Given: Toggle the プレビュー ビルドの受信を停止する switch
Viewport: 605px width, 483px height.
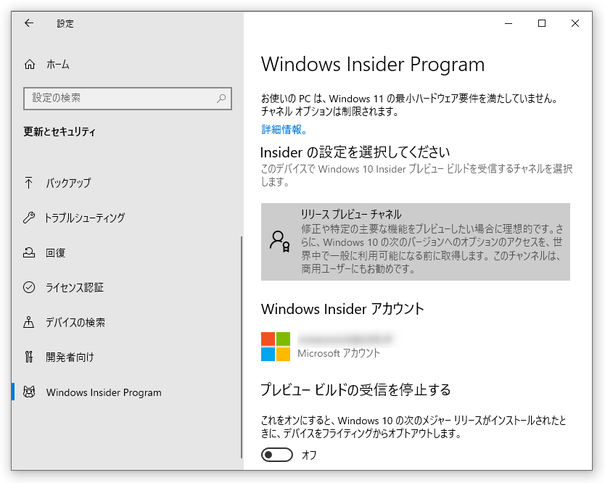Looking at the screenshot, I should pyautogui.click(x=277, y=455).
